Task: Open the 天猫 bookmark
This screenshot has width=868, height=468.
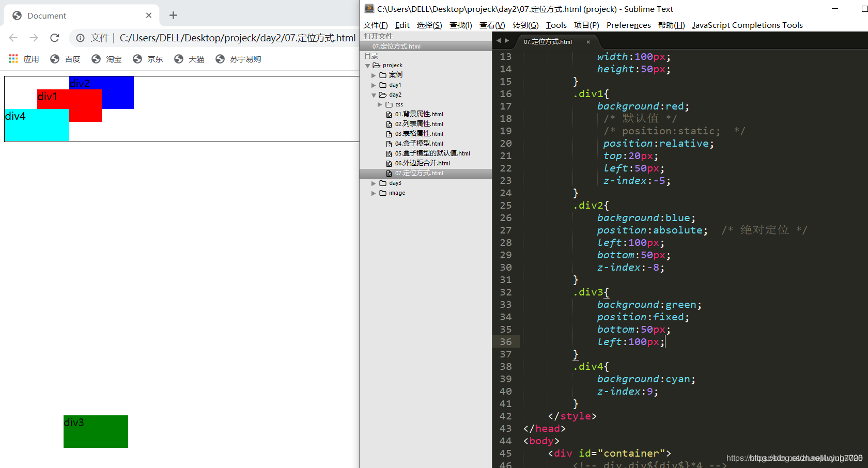Action: [189, 59]
